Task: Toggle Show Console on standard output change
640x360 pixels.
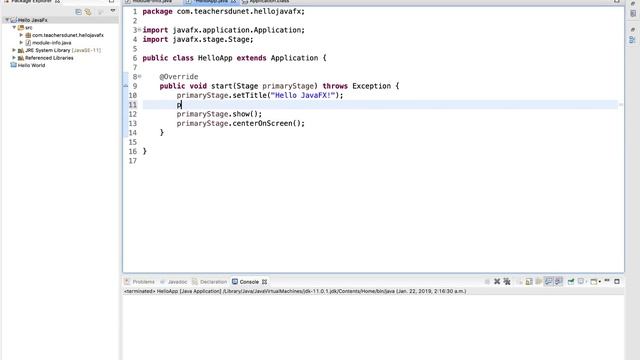Action: 549,282
